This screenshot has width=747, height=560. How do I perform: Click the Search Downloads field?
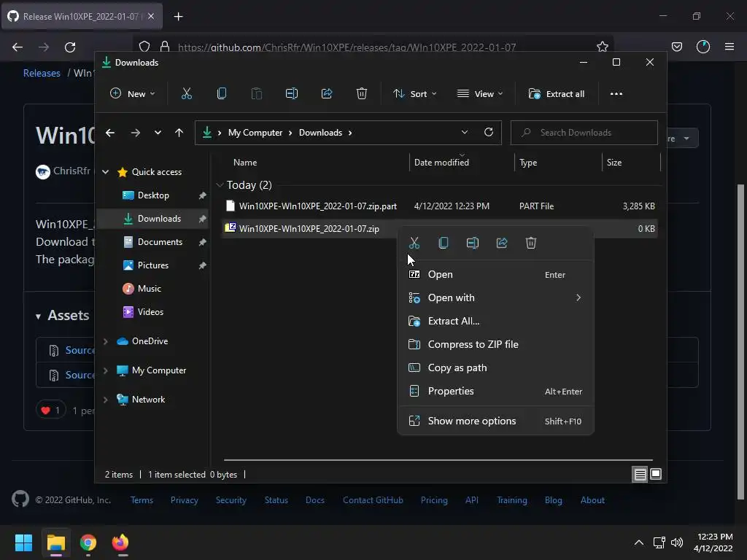[584, 133]
